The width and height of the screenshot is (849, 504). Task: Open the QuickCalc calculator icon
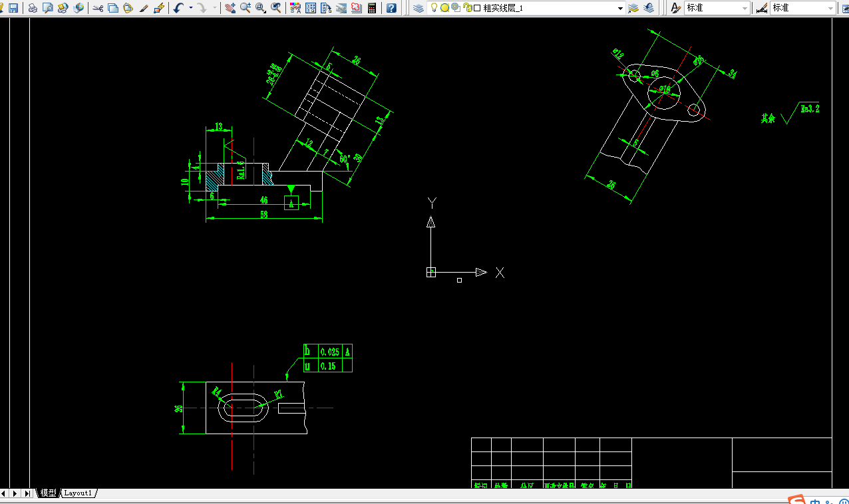[x=372, y=8]
